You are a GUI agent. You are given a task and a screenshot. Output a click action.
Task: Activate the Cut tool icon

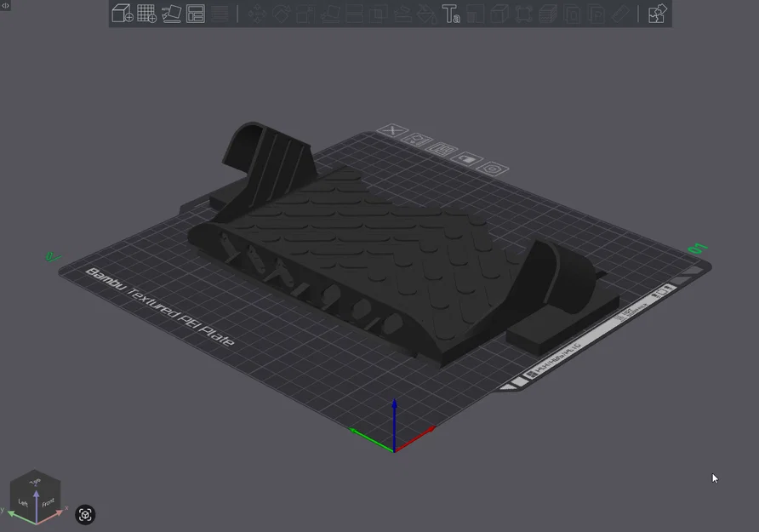point(354,14)
